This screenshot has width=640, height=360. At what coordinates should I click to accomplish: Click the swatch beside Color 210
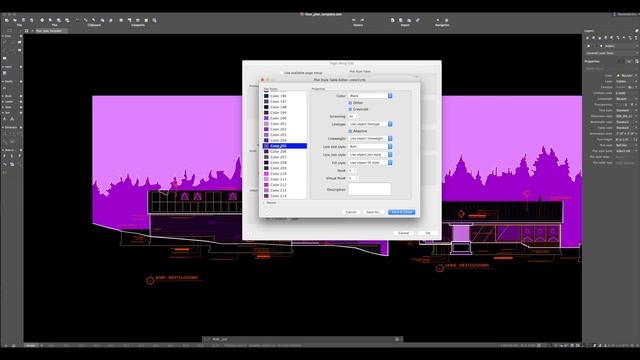point(266,173)
